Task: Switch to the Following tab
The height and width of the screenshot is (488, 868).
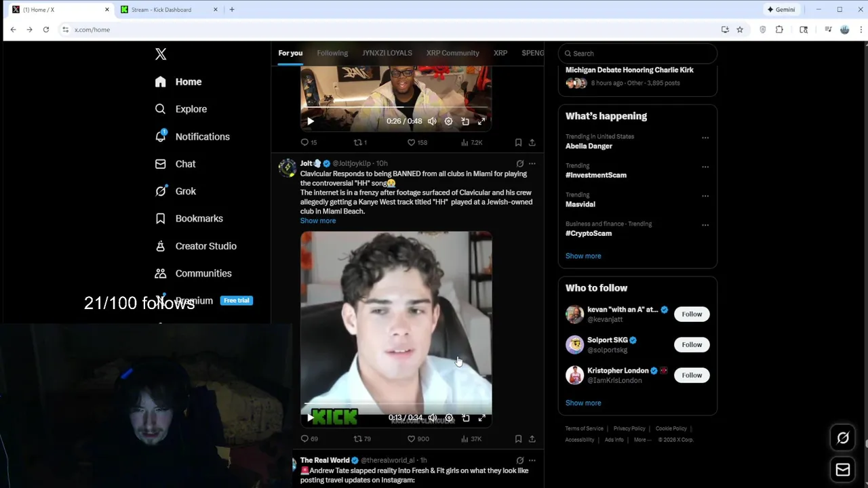Action: click(332, 53)
